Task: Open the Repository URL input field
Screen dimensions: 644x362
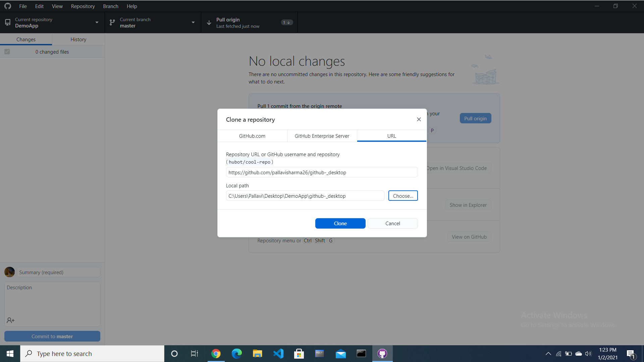Action: 322,172
